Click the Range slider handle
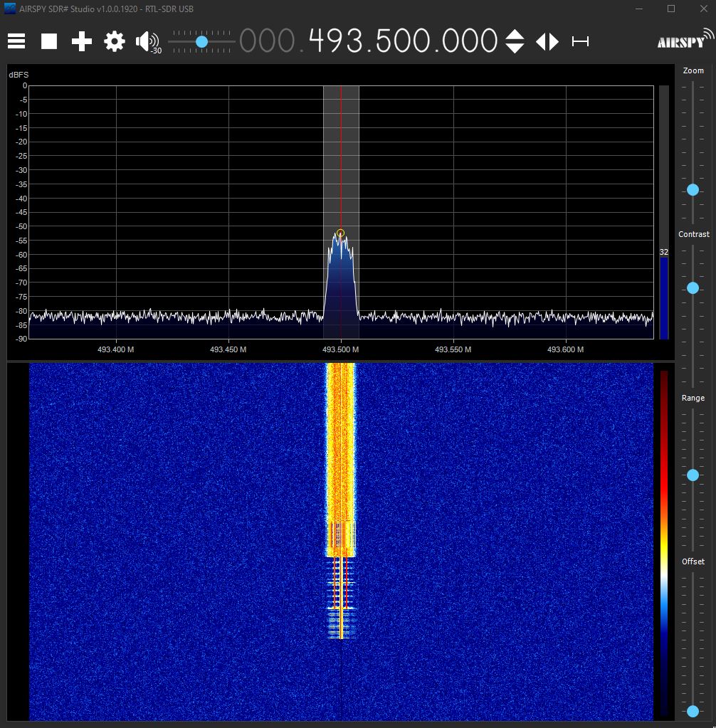This screenshot has width=716, height=728. pyautogui.click(x=693, y=475)
